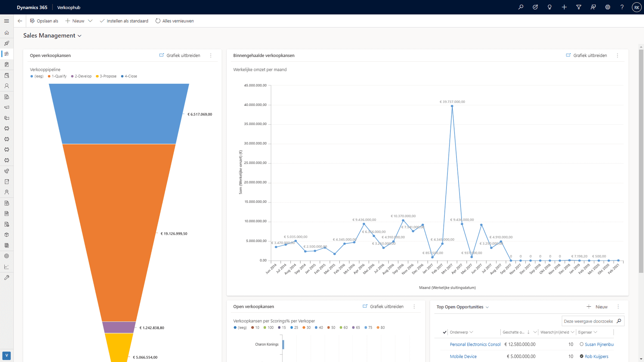Click Alles vernieuwen
Image resolution: width=644 pixels, height=362 pixels.
174,21
